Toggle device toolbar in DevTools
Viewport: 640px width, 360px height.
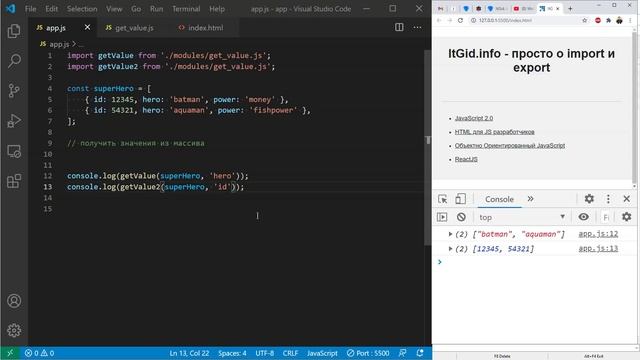point(460,199)
